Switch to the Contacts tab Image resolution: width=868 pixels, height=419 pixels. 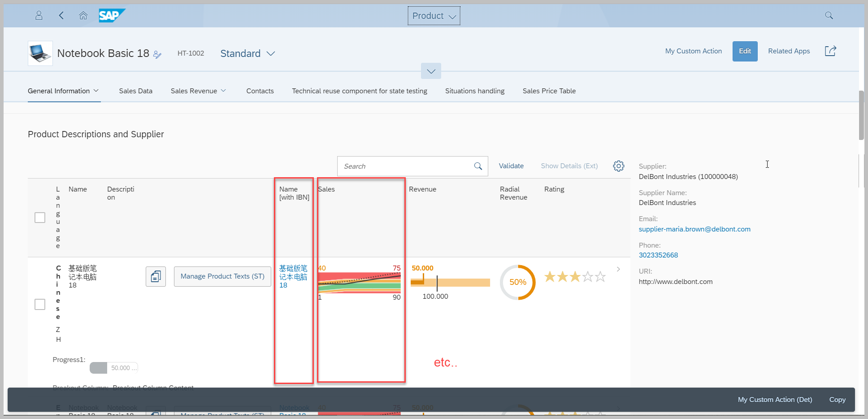[260, 91]
